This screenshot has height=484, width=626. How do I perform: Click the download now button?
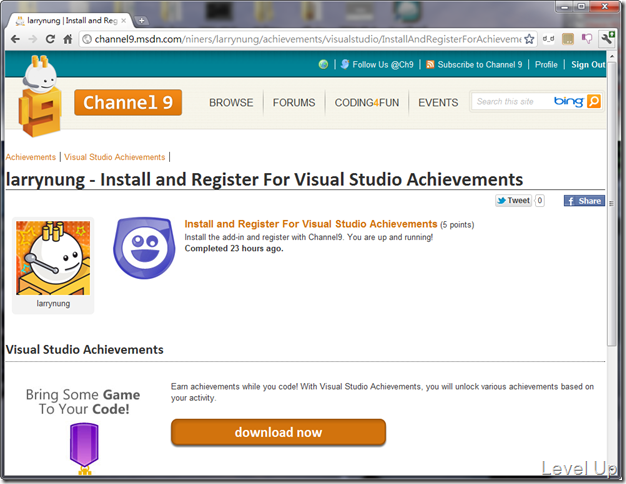(278, 432)
